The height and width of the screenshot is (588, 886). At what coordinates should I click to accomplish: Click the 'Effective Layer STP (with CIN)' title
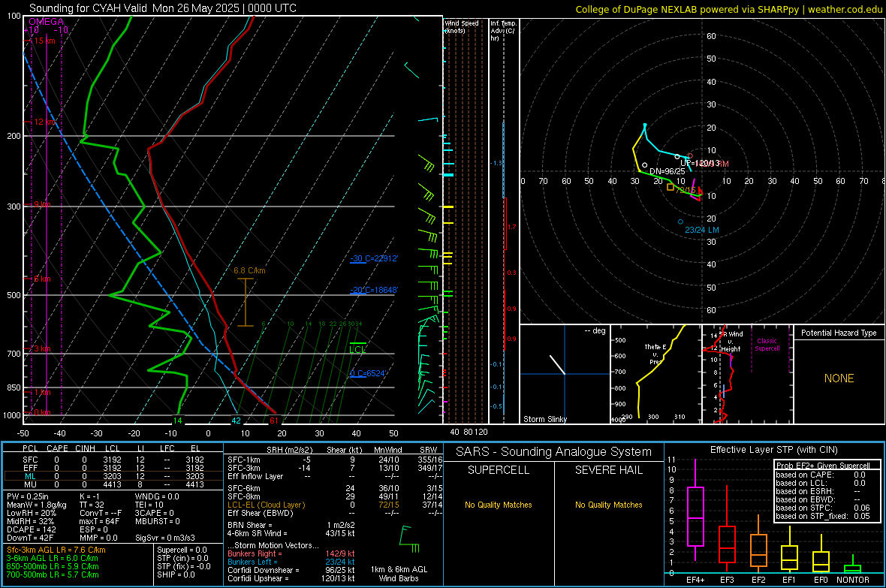click(x=773, y=450)
